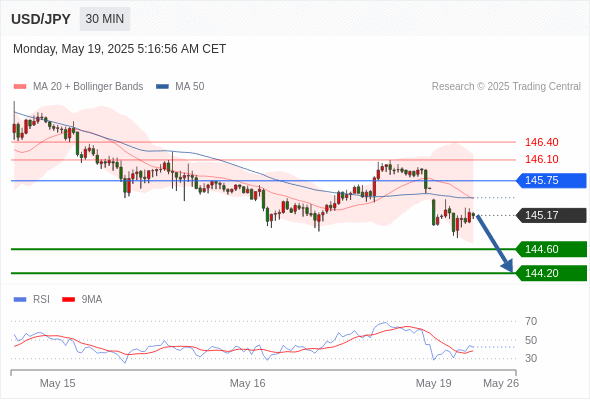Viewport: 590px width, 400px height.
Task: Click the black 145.17 current price tag
Action: coord(551,215)
